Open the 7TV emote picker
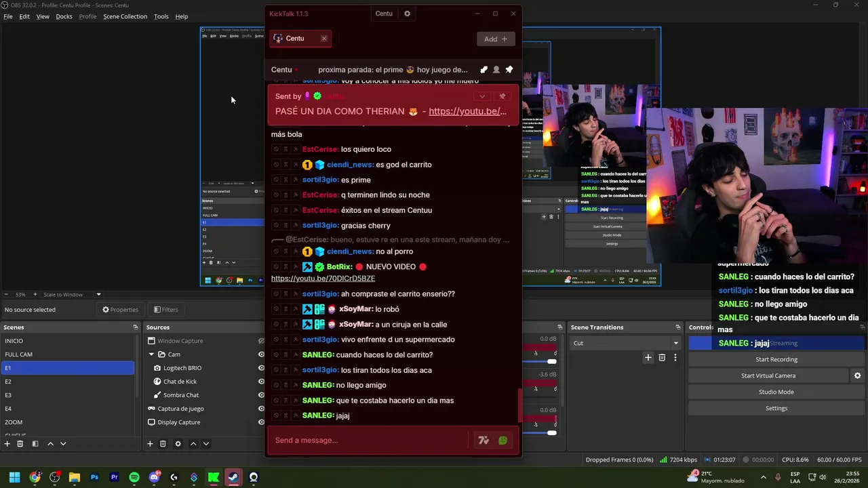The image size is (868, 488). click(x=484, y=441)
